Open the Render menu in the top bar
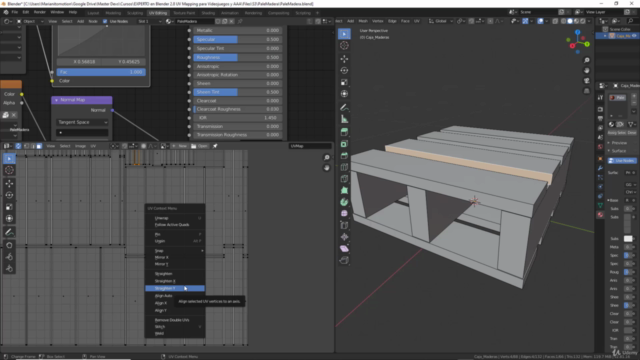Screen dimensions: 640x360 pyautogui.click(x=40, y=12)
